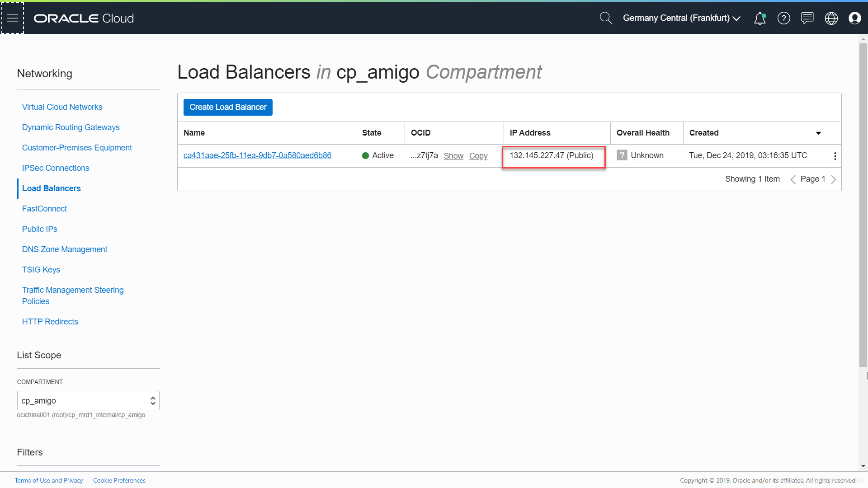Click the Unknown health status icon

(622, 155)
